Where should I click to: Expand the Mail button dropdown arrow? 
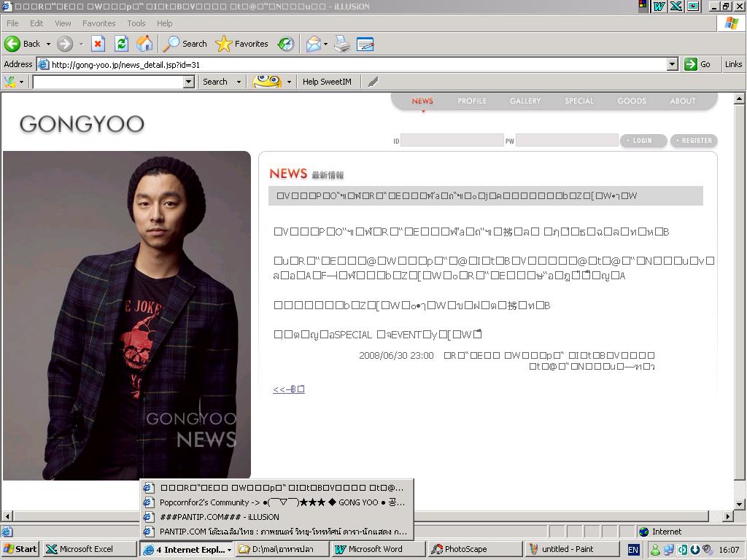[x=326, y=44]
